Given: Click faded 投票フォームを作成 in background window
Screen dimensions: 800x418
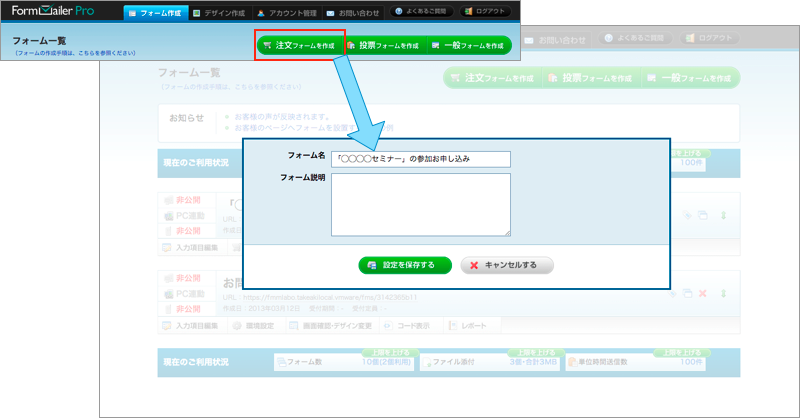Looking at the screenshot, I should (590, 78).
